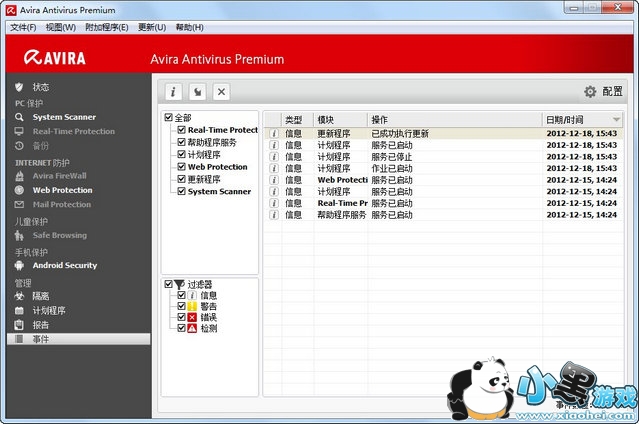Click the 日期/时间 sort arrow
Image resolution: width=639 pixels, height=424 pixels.
tap(616, 119)
